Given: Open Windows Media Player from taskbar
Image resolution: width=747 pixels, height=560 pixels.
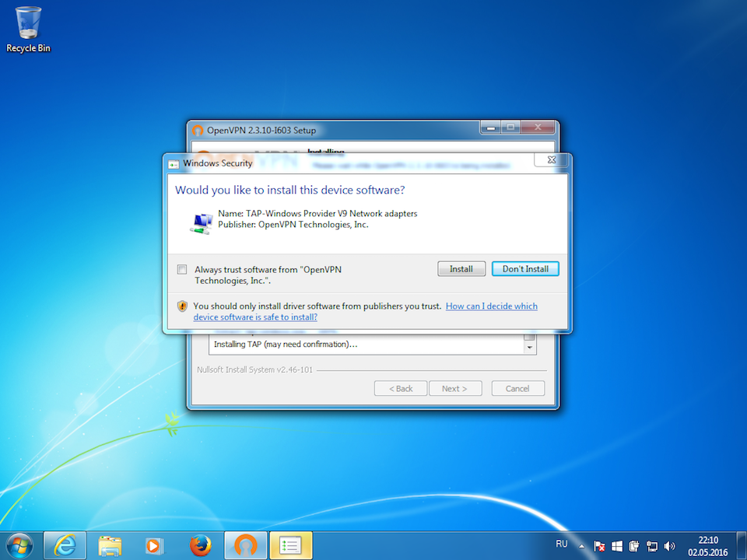Looking at the screenshot, I should [x=154, y=546].
